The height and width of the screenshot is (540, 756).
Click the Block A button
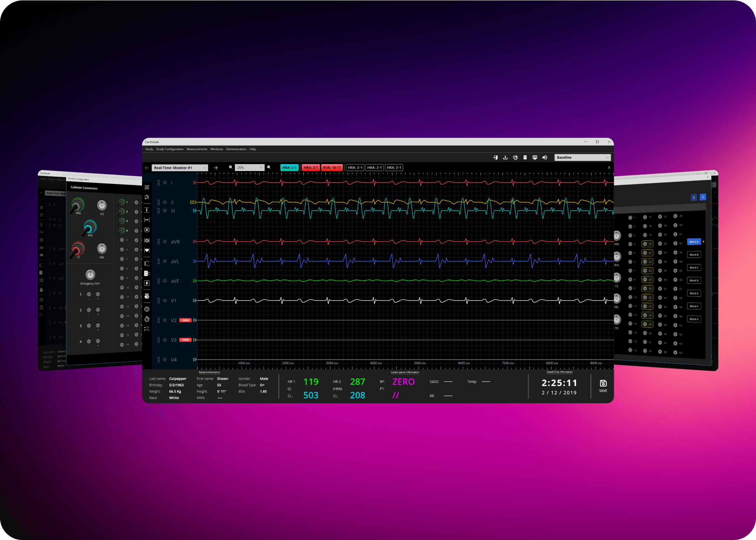694,242
